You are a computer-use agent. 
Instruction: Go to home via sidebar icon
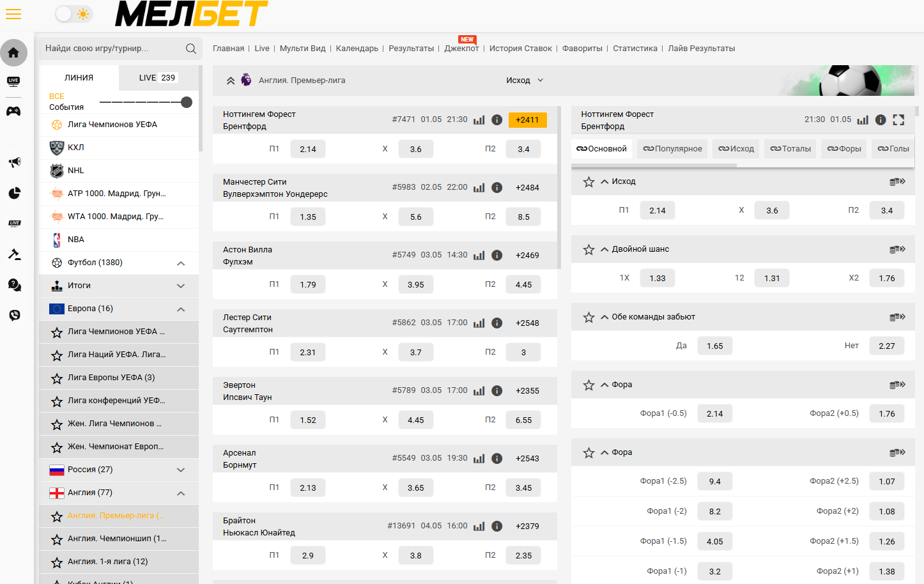13,52
